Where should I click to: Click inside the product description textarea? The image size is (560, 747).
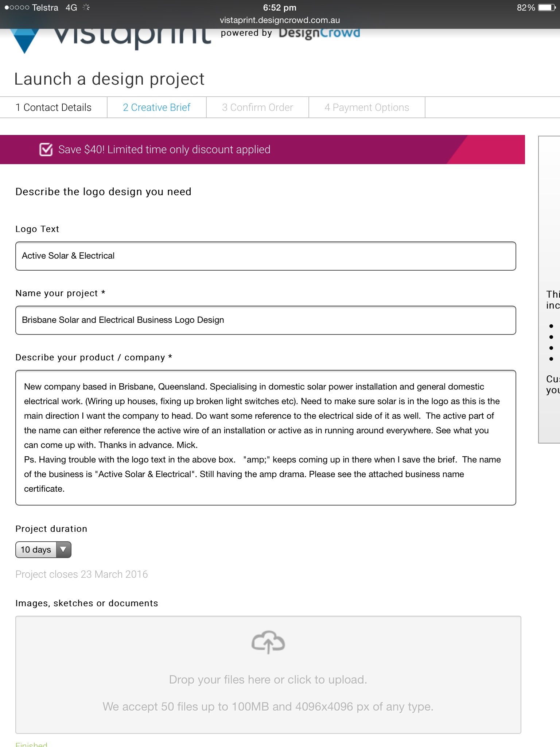click(265, 438)
